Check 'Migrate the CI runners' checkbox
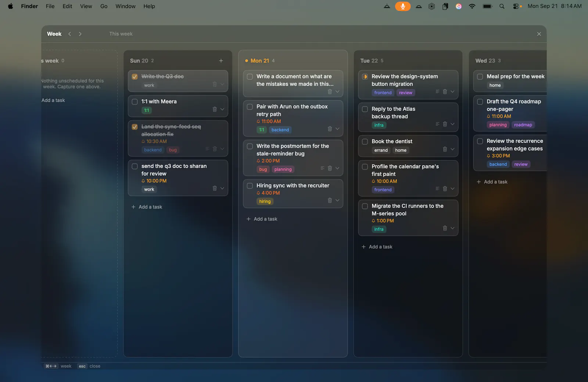This screenshot has width=588, height=382. point(365,206)
